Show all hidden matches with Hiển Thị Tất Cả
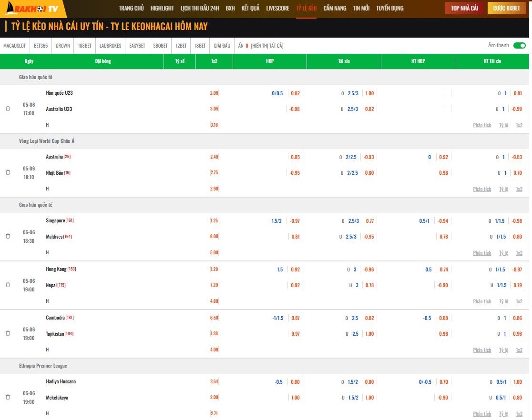The height and width of the screenshot is (420, 532). tap(267, 46)
